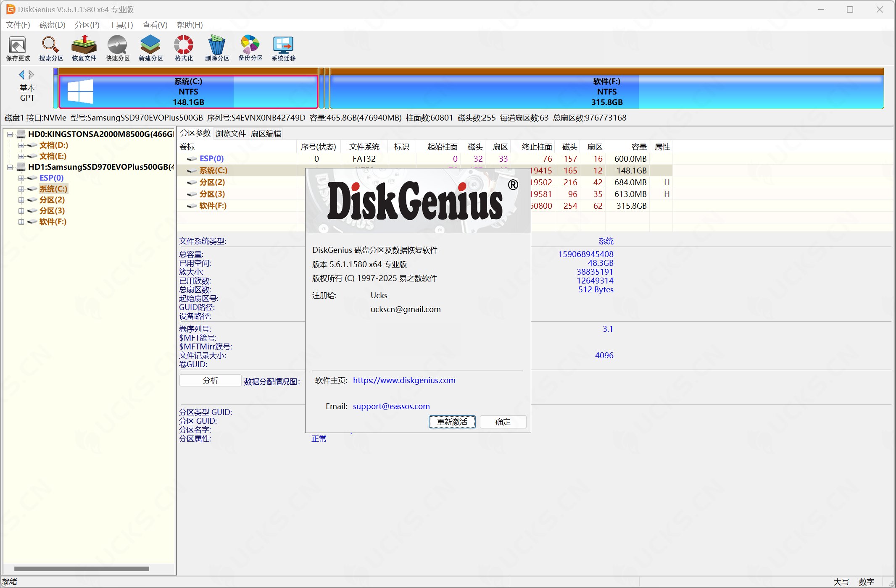Click the HD1 Samsung SSD disk icon in tree
Screen dimensions: 896x588
pyautogui.click(x=21, y=167)
